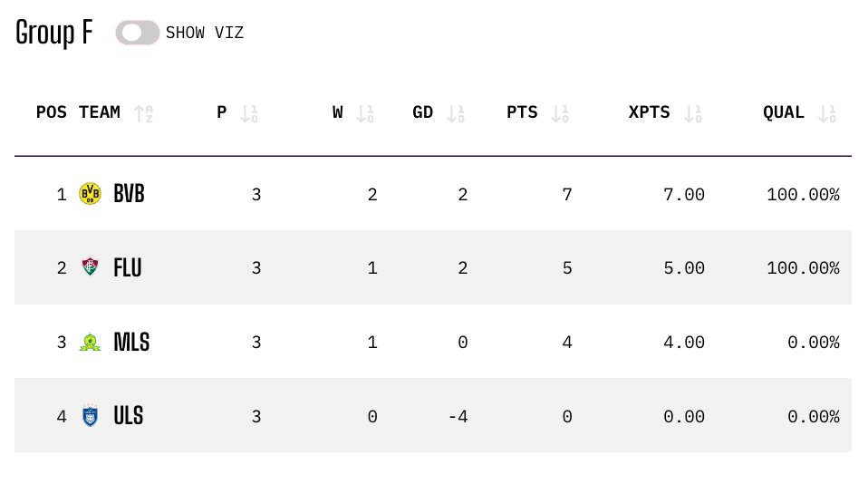Toggle the Show Viz switch
This screenshot has height=484, width=868.
pos(138,33)
